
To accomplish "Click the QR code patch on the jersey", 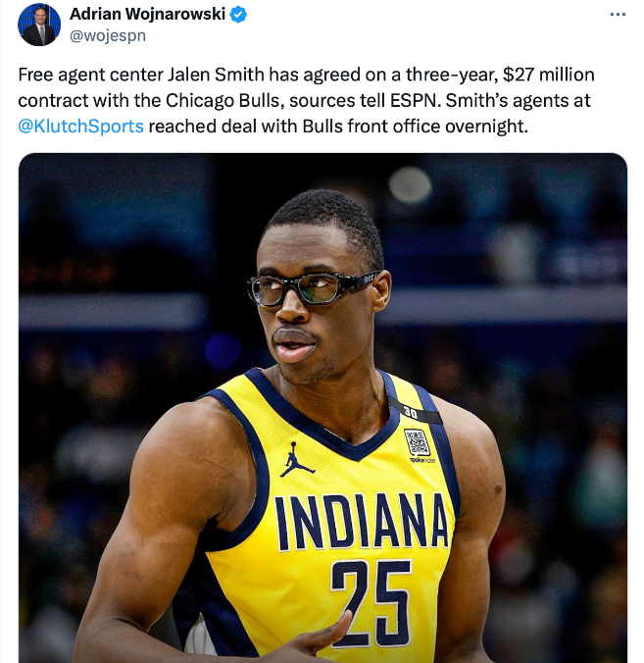I will (417, 442).
